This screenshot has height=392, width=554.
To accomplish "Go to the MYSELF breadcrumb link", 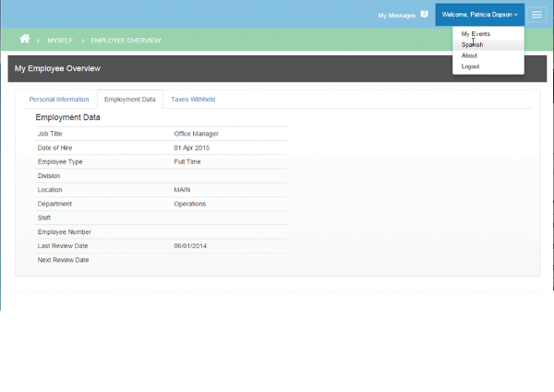I will [60, 42].
